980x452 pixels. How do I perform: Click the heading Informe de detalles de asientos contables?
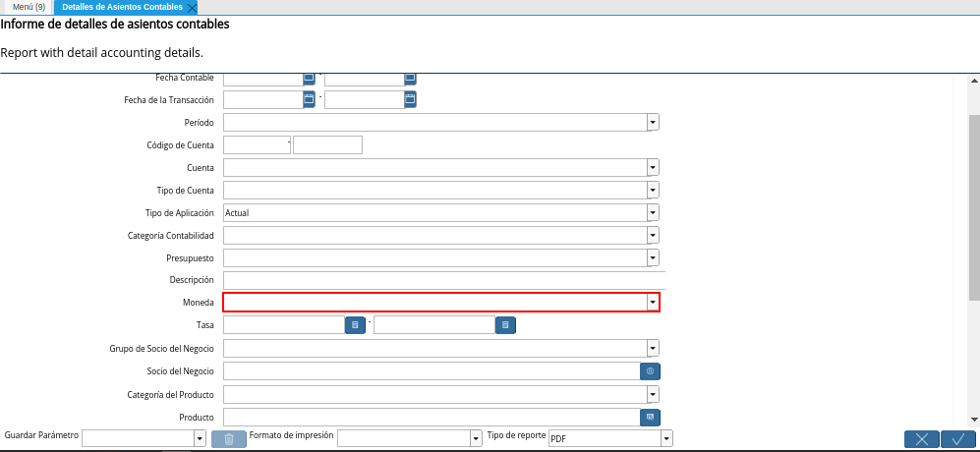tap(115, 25)
